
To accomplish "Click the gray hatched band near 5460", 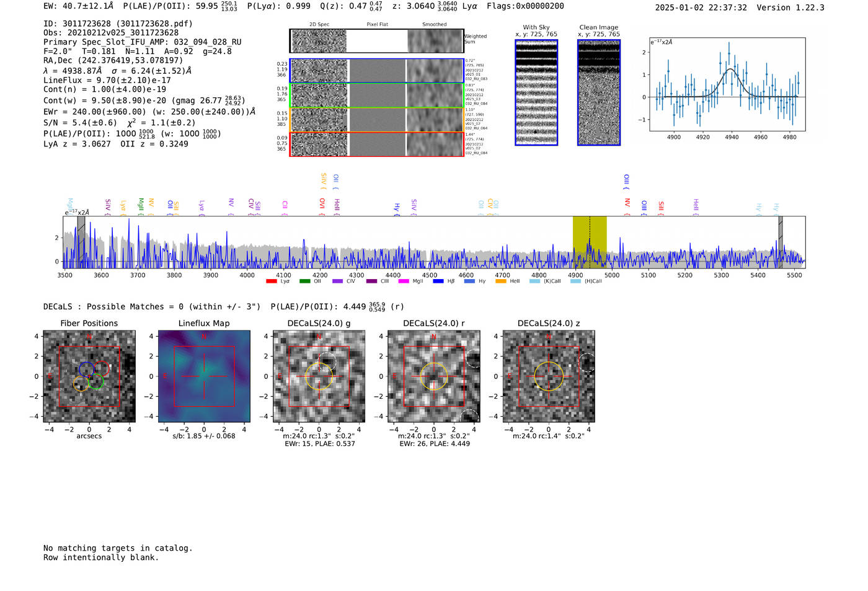I will pos(781,242).
